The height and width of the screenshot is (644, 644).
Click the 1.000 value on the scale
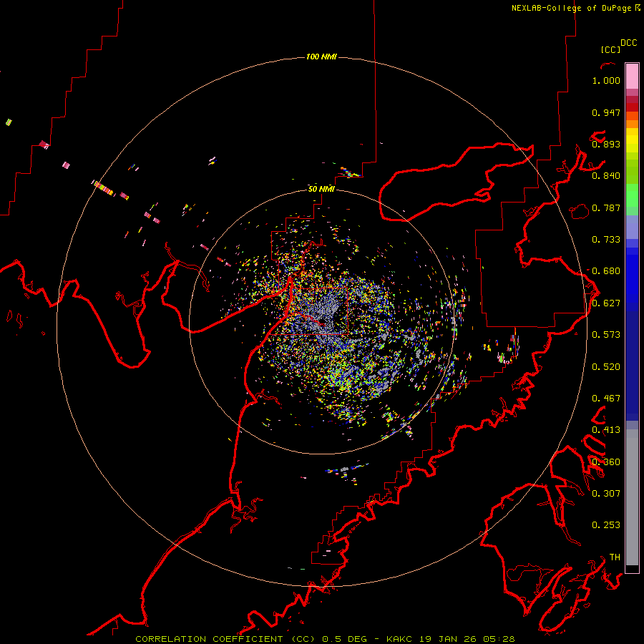606,80
